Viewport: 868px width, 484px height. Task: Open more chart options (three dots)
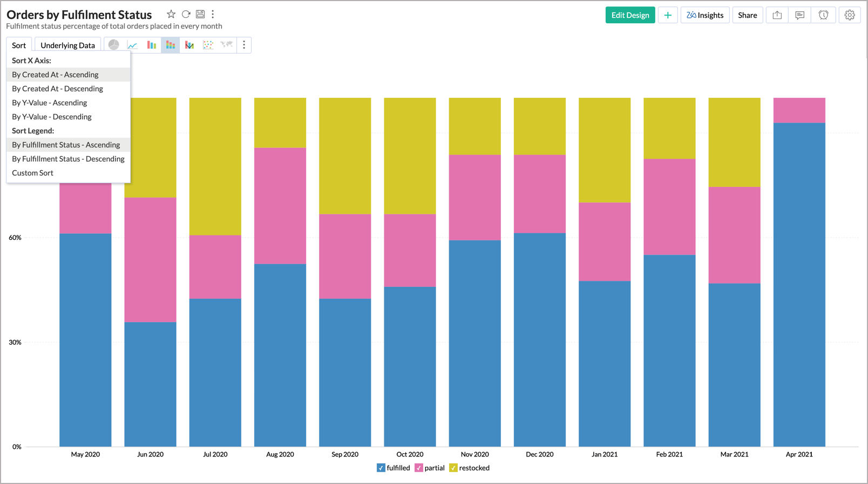coord(244,45)
